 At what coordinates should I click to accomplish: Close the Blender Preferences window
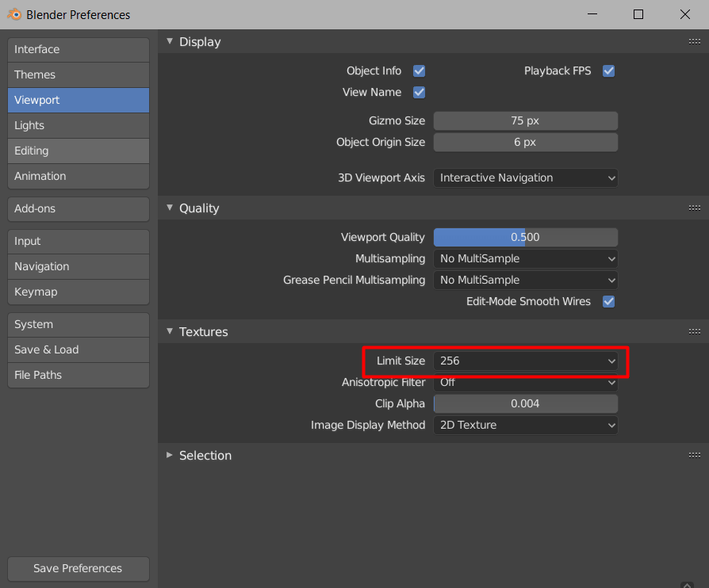tap(685, 14)
